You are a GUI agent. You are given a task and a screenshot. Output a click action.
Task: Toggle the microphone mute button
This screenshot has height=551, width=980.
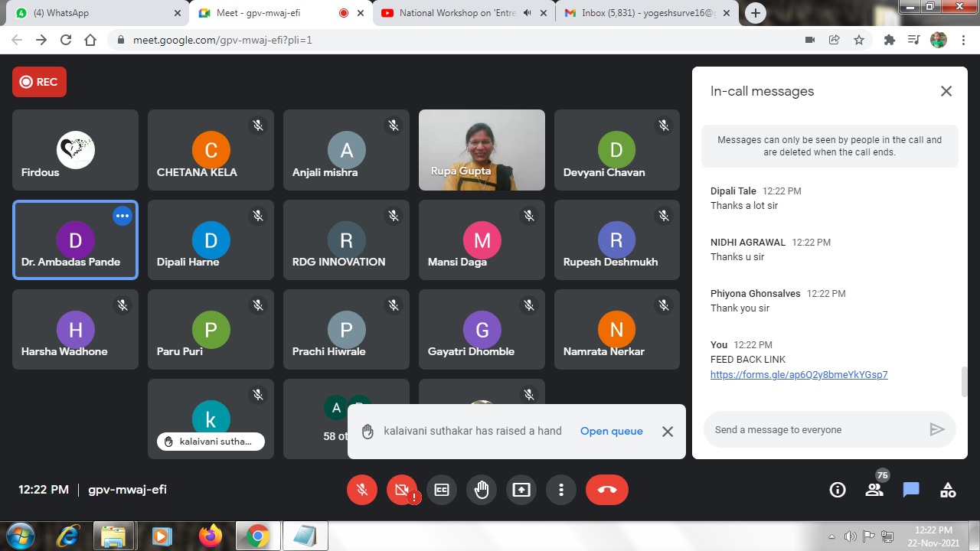click(362, 490)
